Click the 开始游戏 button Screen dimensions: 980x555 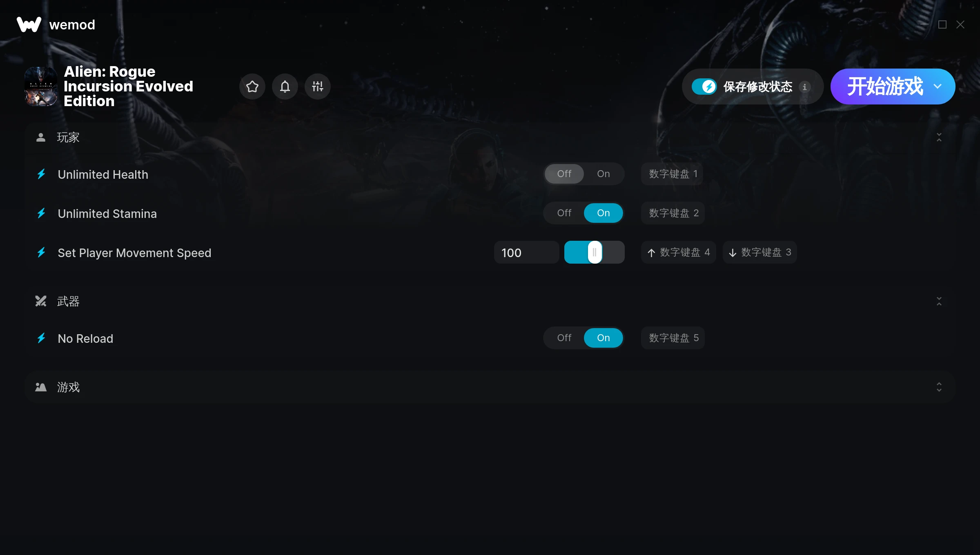(885, 87)
